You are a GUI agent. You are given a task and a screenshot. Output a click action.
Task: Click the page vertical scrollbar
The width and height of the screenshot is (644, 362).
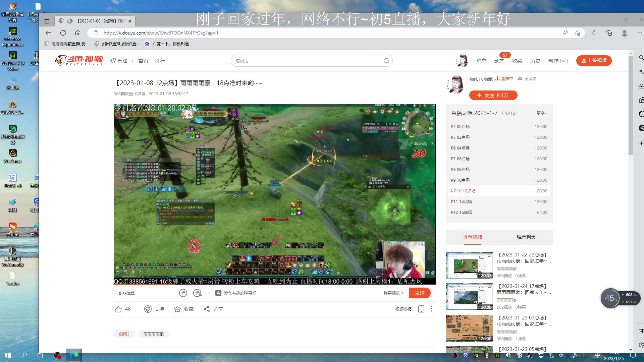(x=631, y=106)
